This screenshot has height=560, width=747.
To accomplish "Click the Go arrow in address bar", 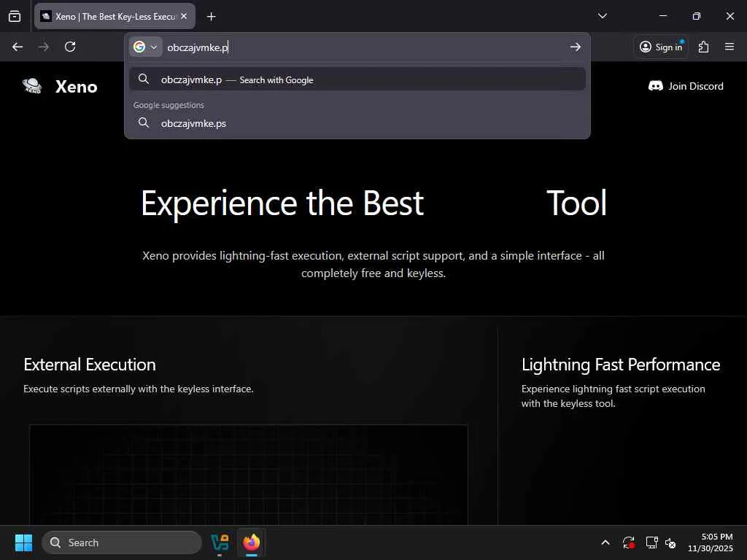I will point(576,47).
